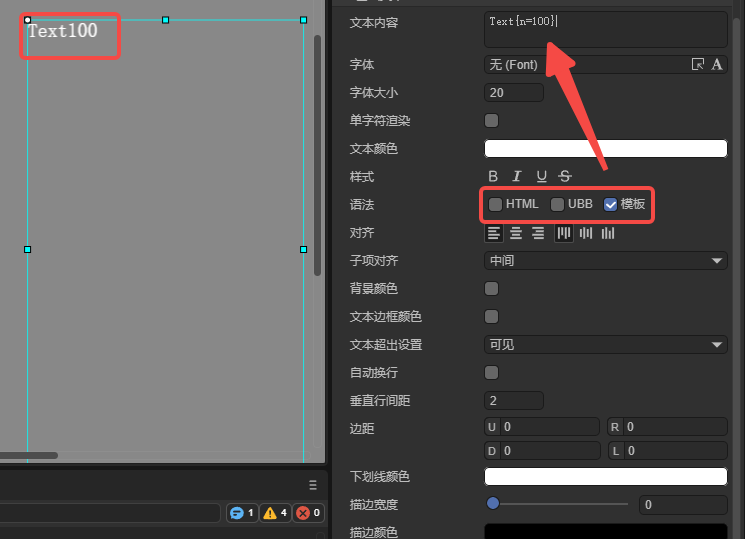Open the 文本超出设置 dropdown set to 可见
This screenshot has width=745, height=539.
(x=605, y=345)
